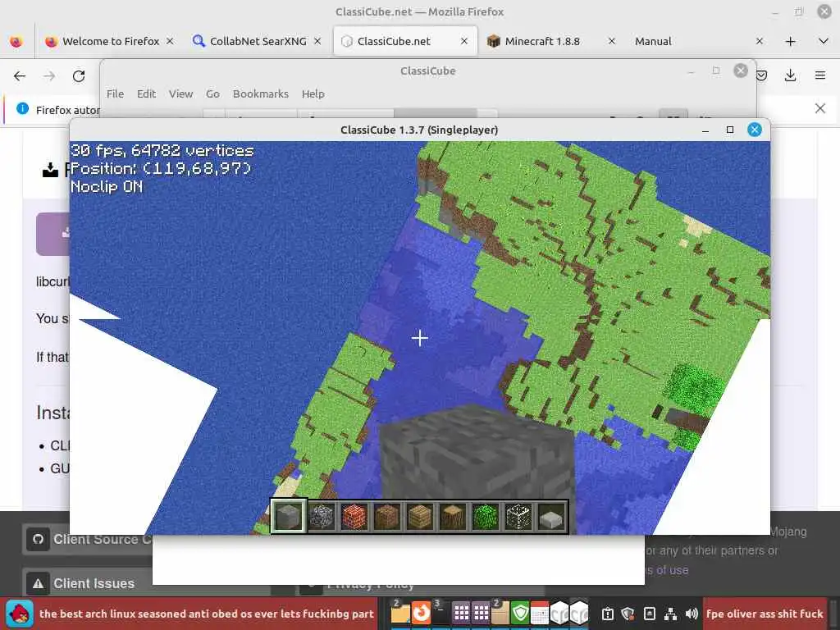Image resolution: width=840 pixels, height=630 pixels.
Task: Open the Edit menu in ClassiCube window
Action: (146, 94)
